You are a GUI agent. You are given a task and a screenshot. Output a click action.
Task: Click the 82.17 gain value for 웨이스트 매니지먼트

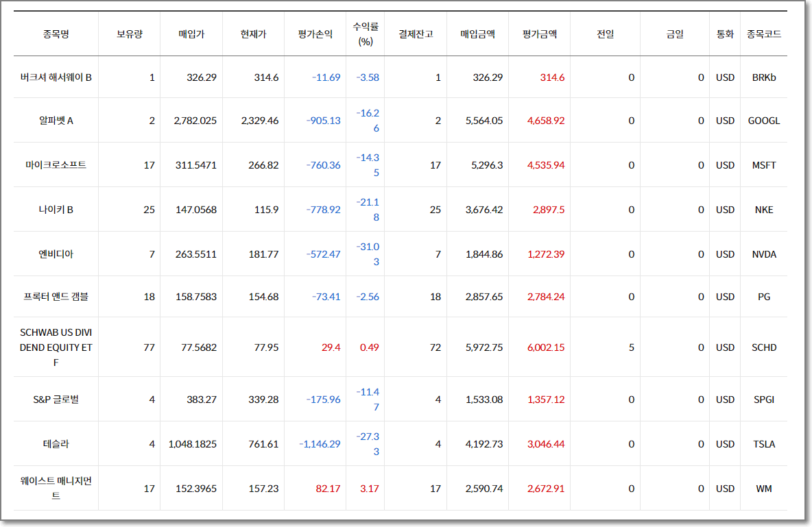click(x=328, y=489)
